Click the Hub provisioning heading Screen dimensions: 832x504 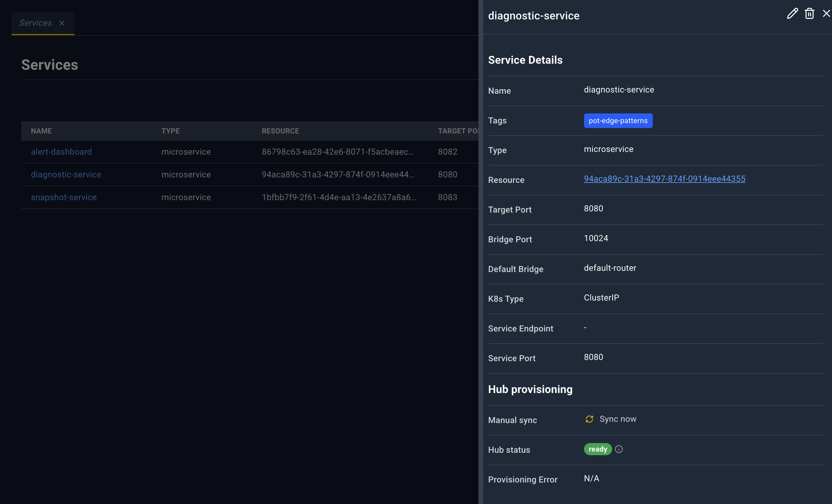pyautogui.click(x=530, y=389)
